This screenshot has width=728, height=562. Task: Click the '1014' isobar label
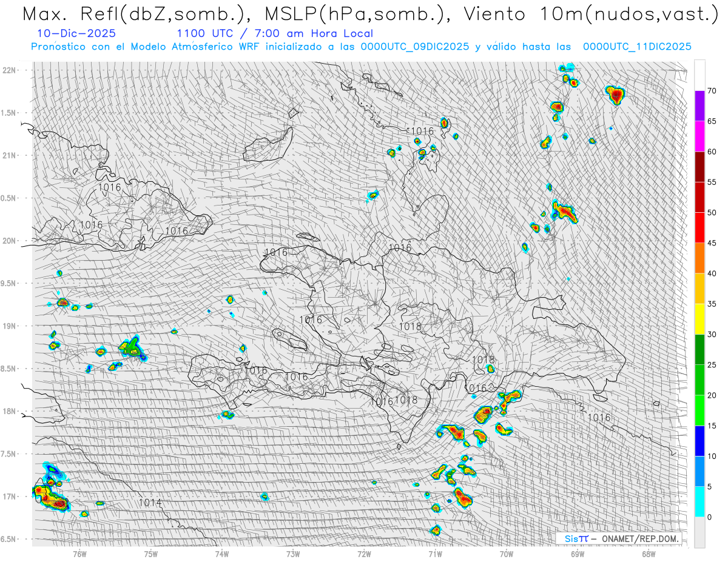point(150,503)
